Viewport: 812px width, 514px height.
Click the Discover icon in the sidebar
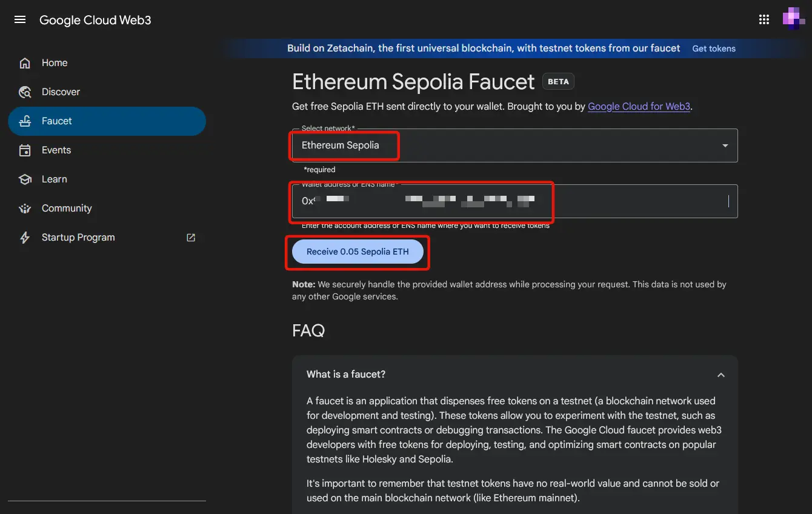coord(25,92)
